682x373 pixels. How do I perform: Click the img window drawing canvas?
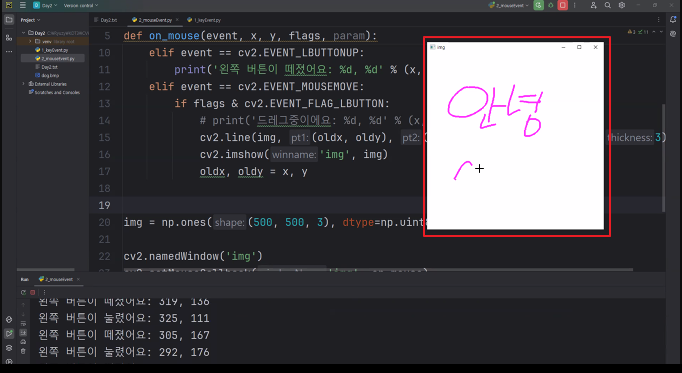point(515,140)
